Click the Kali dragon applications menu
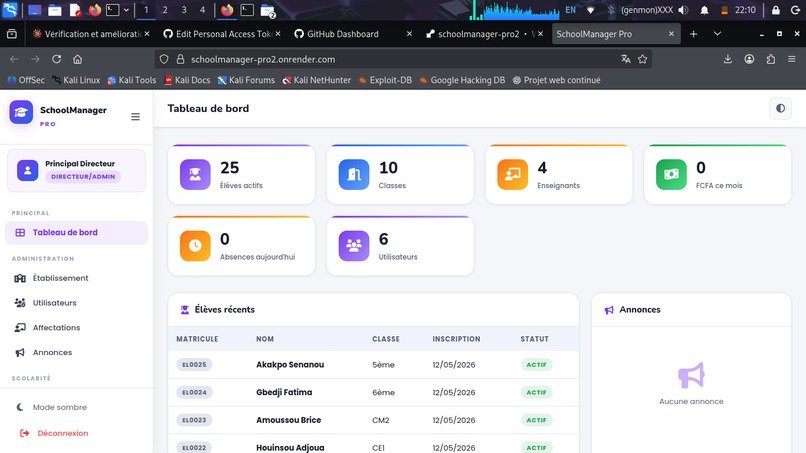 point(10,10)
